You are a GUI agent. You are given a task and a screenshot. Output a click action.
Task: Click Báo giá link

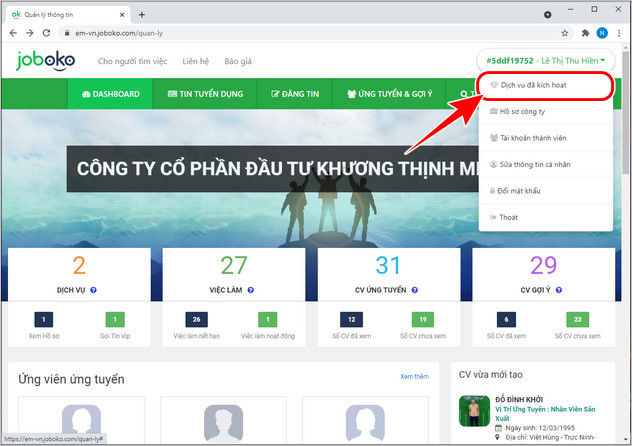[x=238, y=61]
